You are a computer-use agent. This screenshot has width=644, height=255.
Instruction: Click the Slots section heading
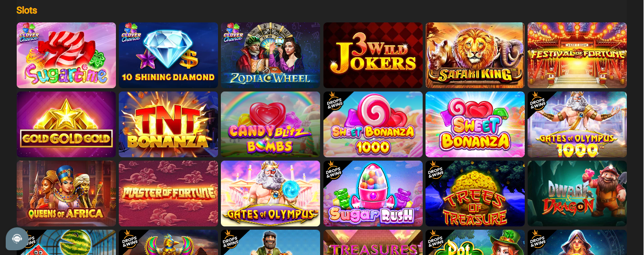coord(27,10)
